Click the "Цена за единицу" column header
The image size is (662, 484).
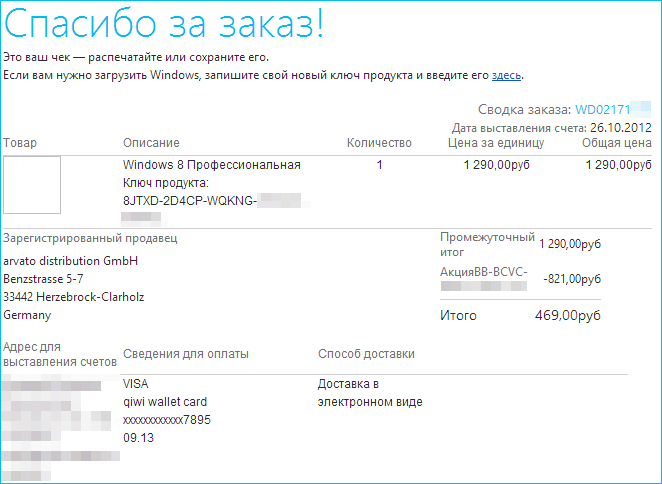pyautogui.click(x=496, y=143)
